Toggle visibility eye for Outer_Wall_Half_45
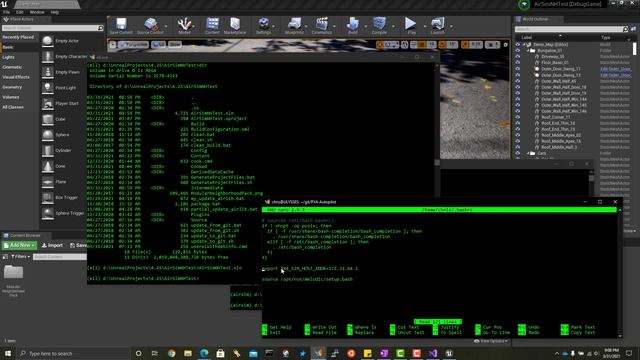This screenshot has width=640, height=360. pyautogui.click(x=518, y=81)
